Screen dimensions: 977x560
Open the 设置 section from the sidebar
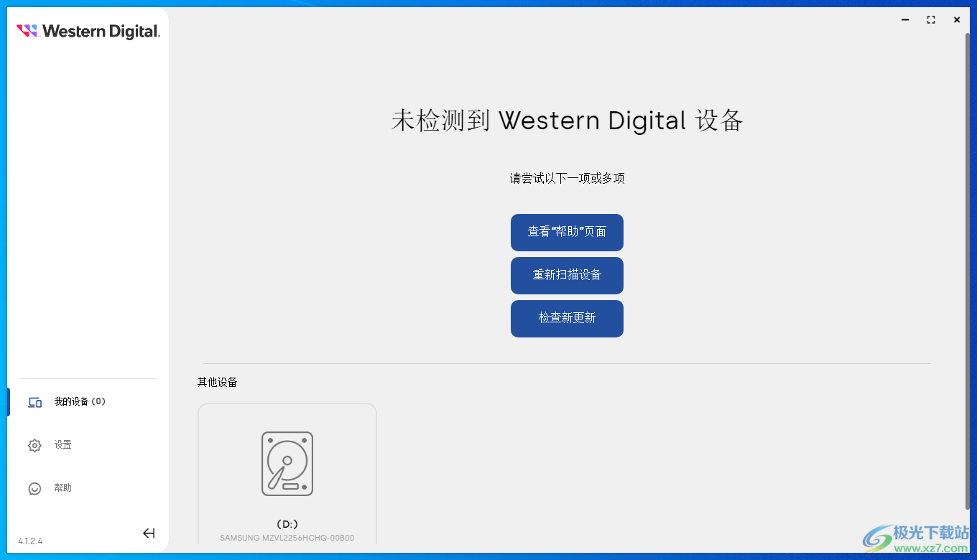62,445
